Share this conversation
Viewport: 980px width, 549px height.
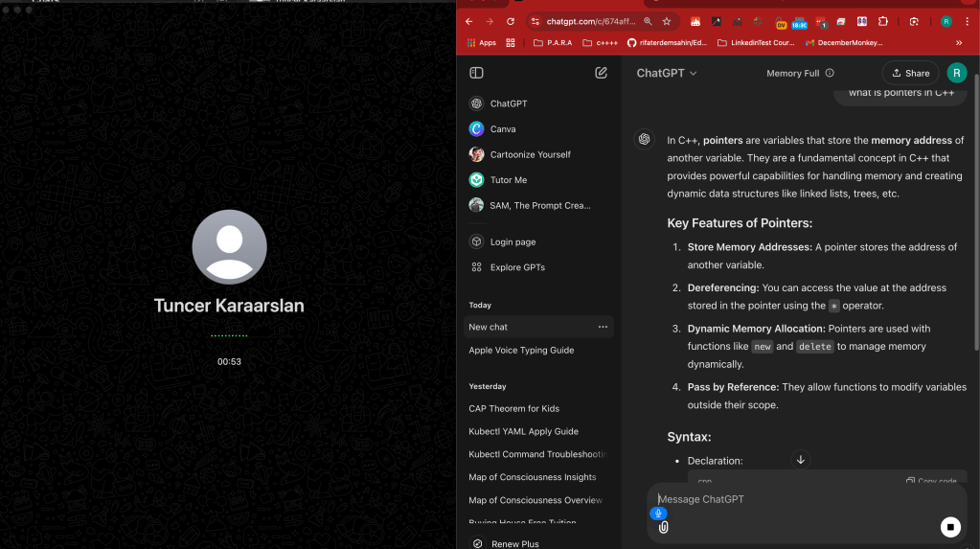(x=910, y=73)
